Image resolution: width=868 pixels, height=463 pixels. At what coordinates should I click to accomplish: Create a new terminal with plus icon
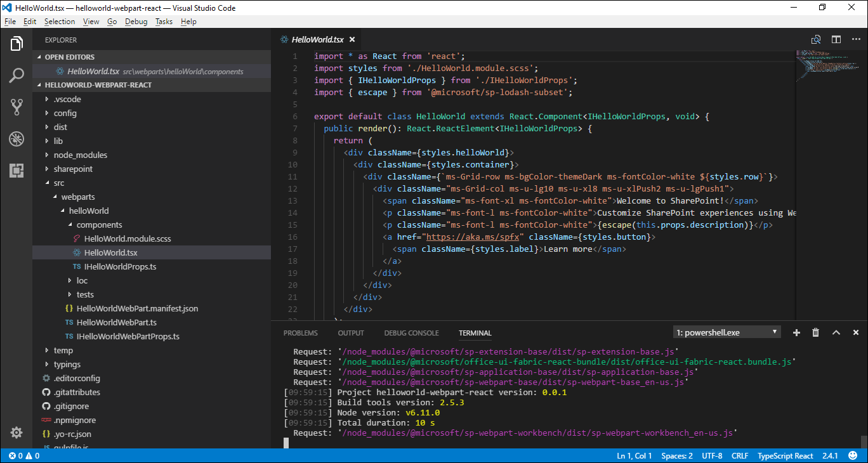pyautogui.click(x=797, y=332)
